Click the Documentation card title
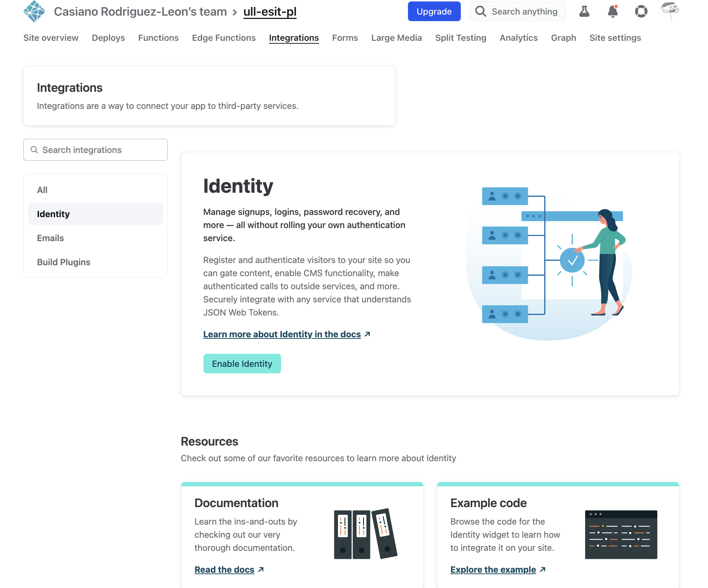Screen dimensions: 708x588 pyautogui.click(x=236, y=503)
